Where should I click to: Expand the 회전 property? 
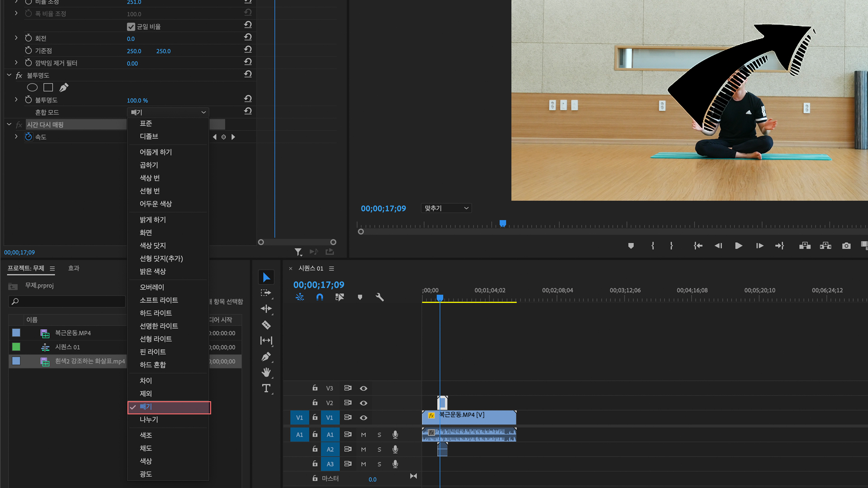[x=16, y=38]
